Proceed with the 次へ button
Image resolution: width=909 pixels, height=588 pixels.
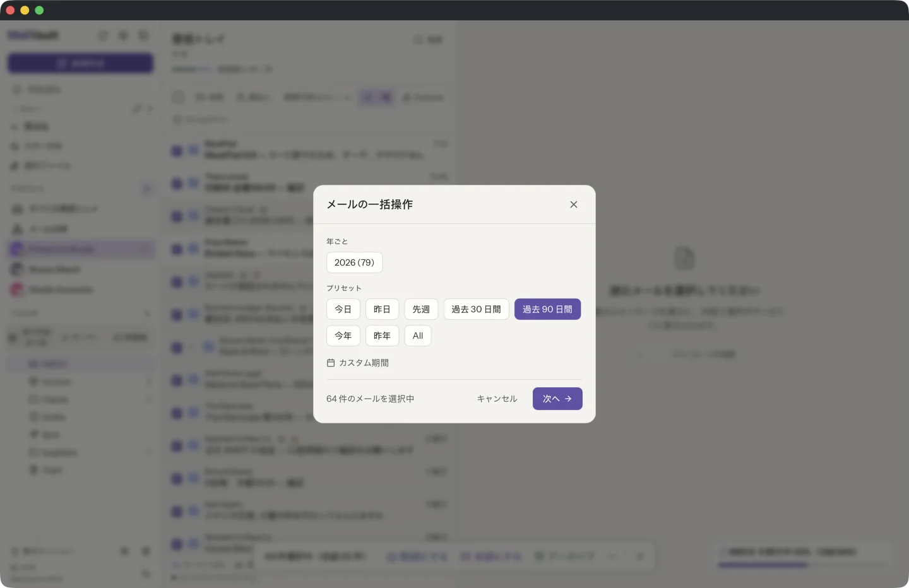pyautogui.click(x=557, y=399)
